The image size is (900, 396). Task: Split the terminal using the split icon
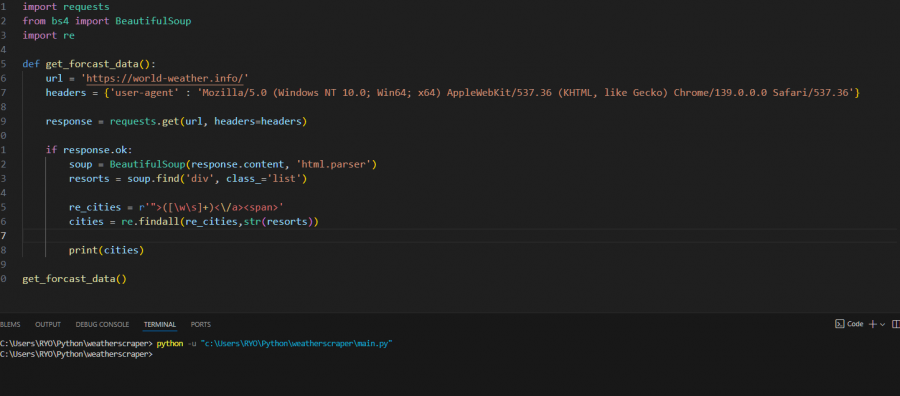[x=896, y=324]
